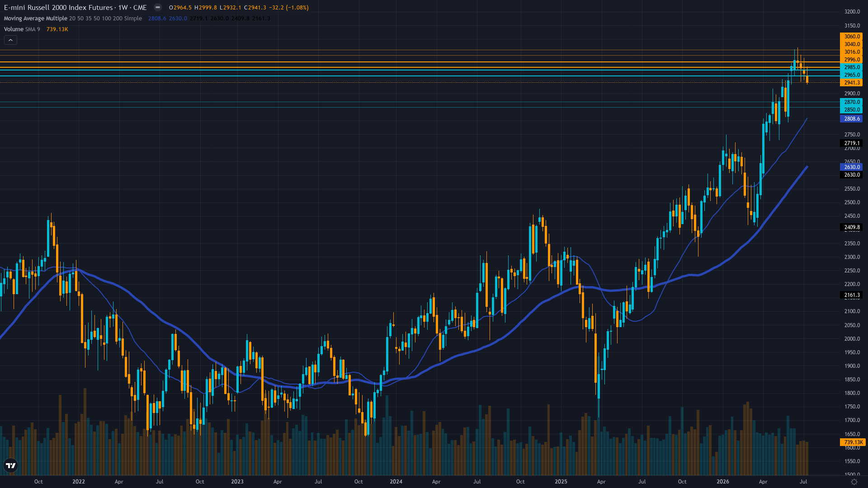The image size is (868, 488).
Task: Click the high value H2999.8
Action: coord(205,8)
